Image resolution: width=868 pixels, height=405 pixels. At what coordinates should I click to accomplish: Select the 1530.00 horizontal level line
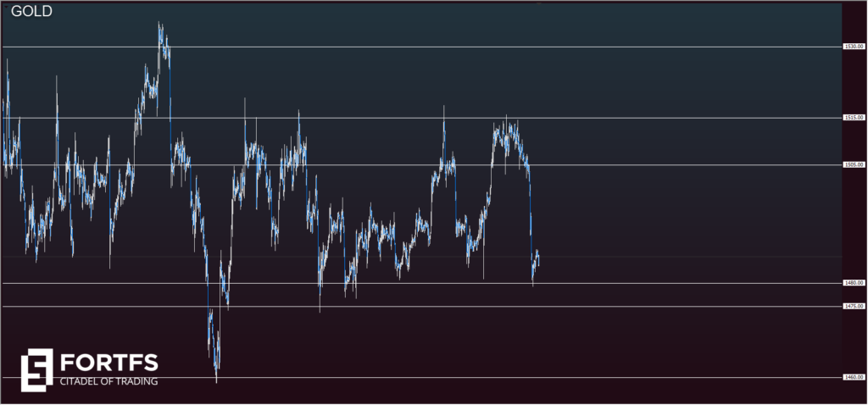509,47
